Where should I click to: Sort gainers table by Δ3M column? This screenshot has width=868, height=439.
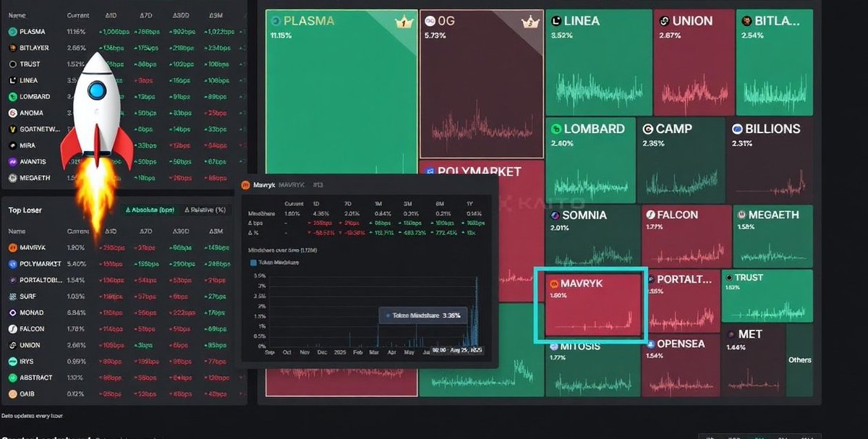pos(216,15)
